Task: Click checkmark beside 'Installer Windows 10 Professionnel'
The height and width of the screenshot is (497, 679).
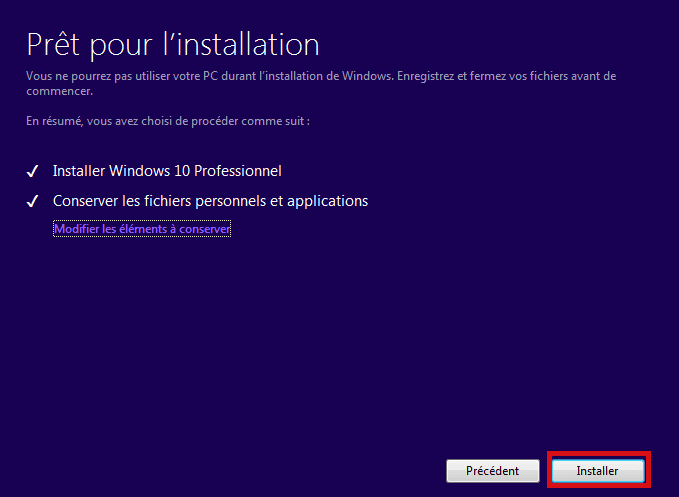Action: click(x=32, y=171)
